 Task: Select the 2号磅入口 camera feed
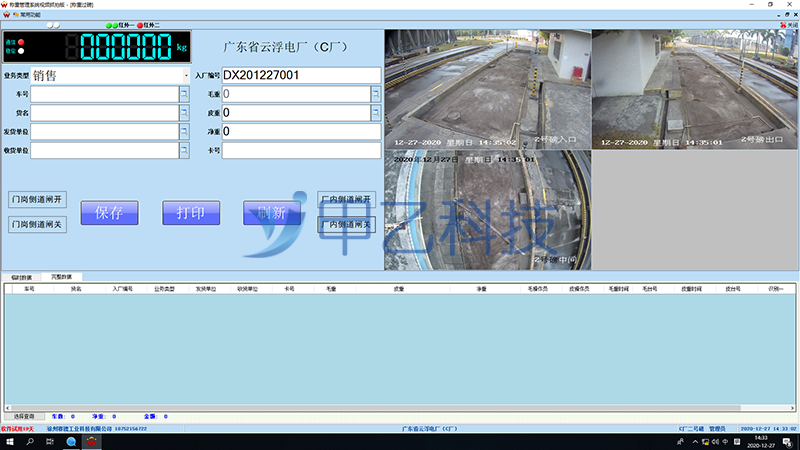487,88
